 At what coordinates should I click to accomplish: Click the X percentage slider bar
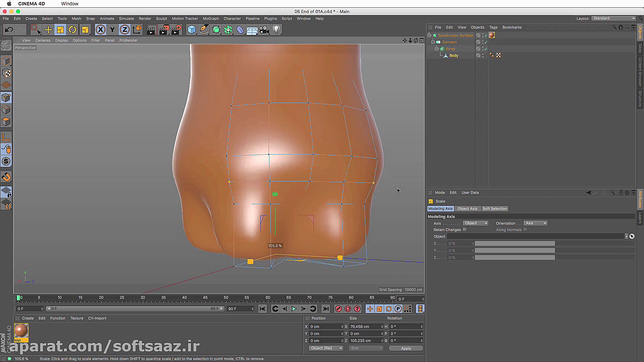click(515, 244)
